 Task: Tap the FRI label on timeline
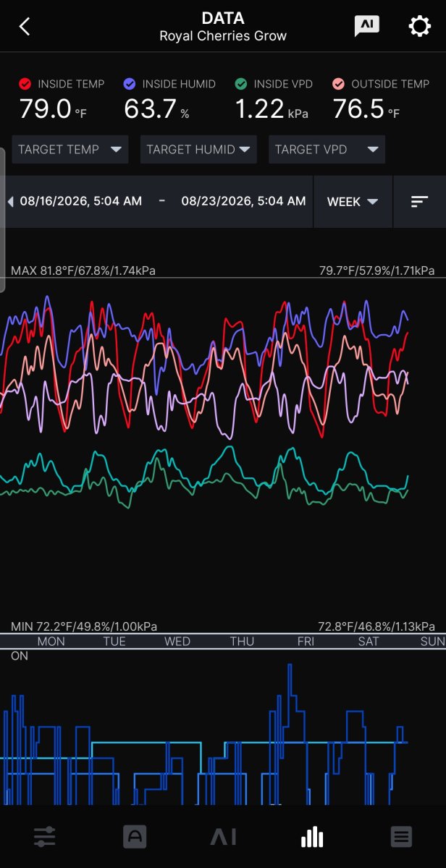[x=306, y=642]
